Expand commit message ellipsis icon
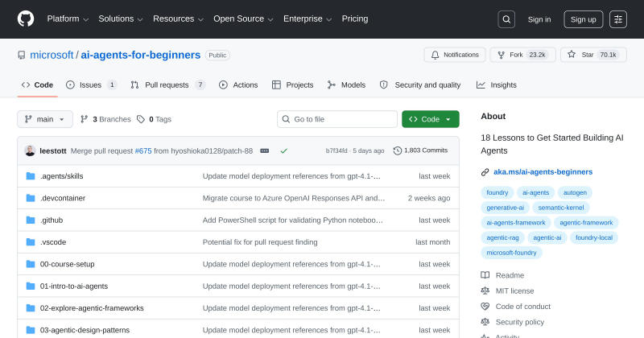Image resolution: width=644 pixels, height=338 pixels. click(265, 150)
